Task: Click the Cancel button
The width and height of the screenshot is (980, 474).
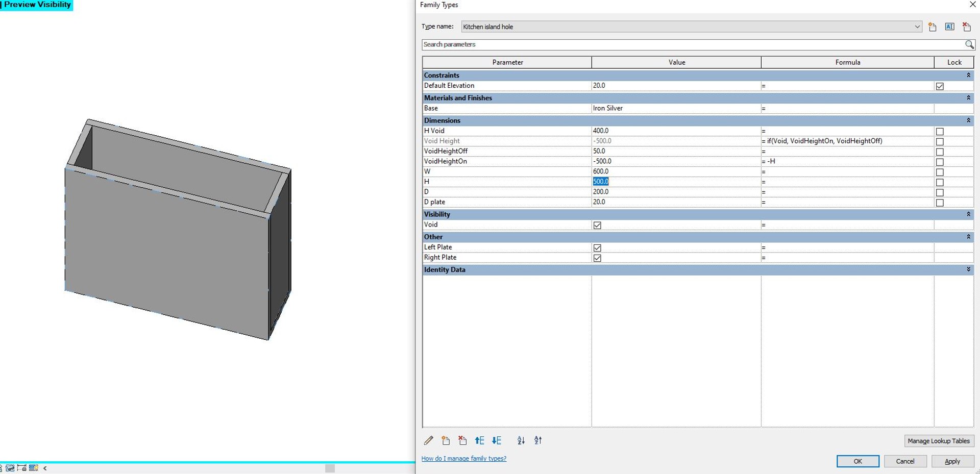Action: [x=905, y=461]
